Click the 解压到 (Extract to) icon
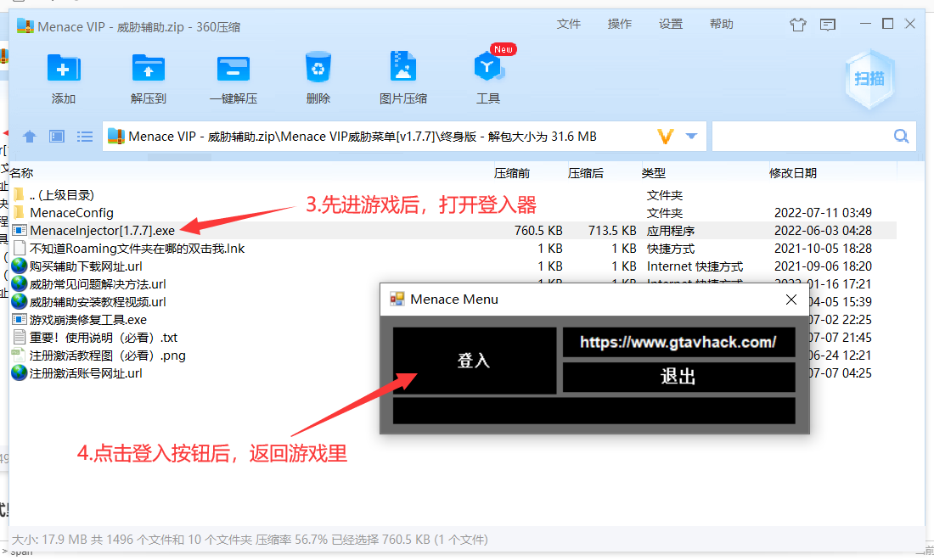The image size is (934, 560). coord(148,68)
